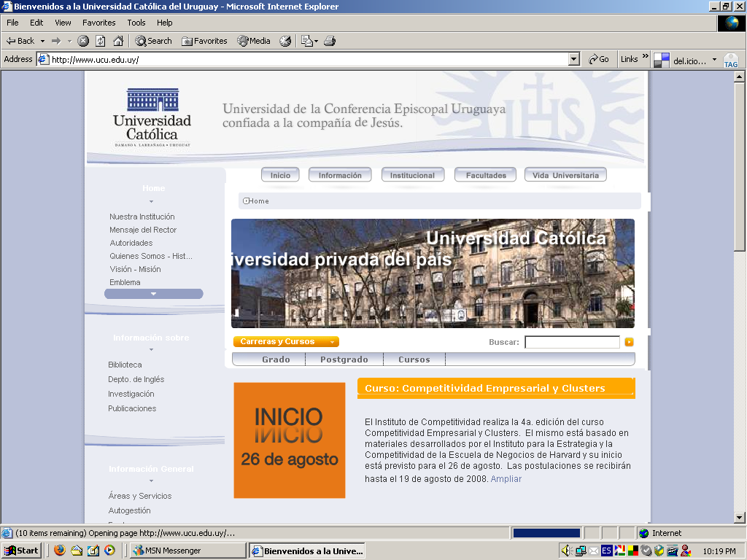The width and height of the screenshot is (747, 560).
Task: Expand the Links toolbar chevron
Action: pyautogui.click(x=646, y=56)
